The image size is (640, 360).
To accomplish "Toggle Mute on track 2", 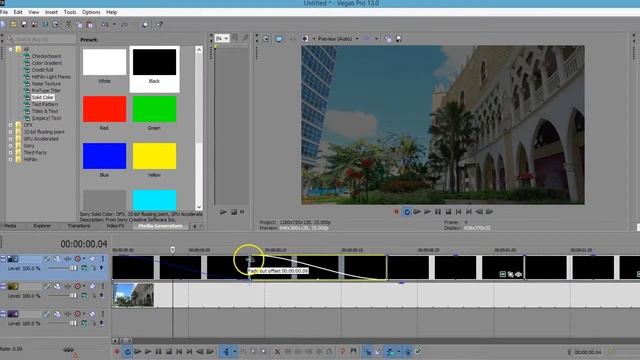I will [x=92, y=259].
